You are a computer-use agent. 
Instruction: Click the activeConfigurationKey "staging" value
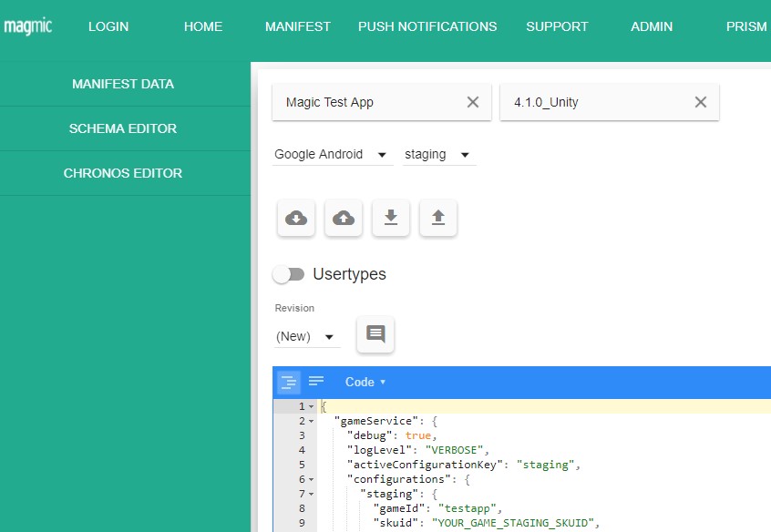(545, 465)
